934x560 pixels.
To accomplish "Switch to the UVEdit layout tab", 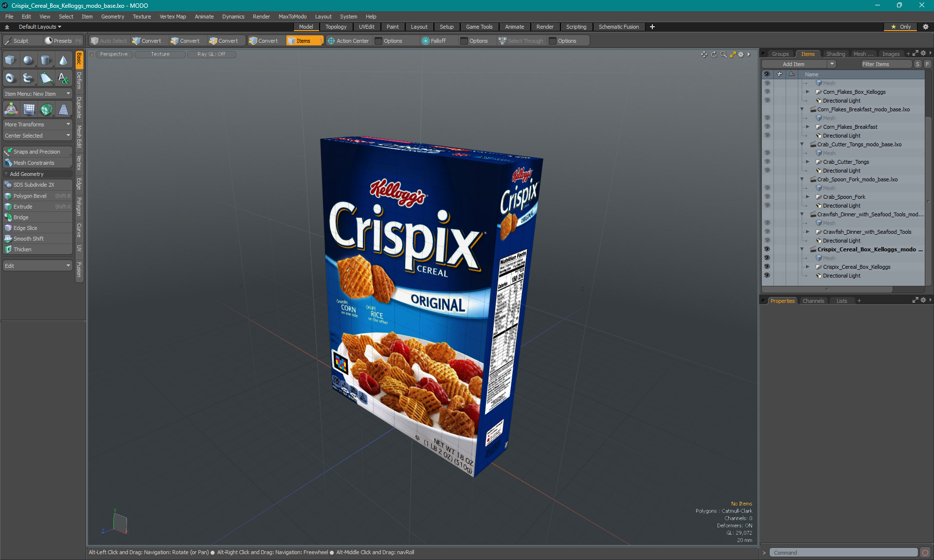I will tap(366, 27).
